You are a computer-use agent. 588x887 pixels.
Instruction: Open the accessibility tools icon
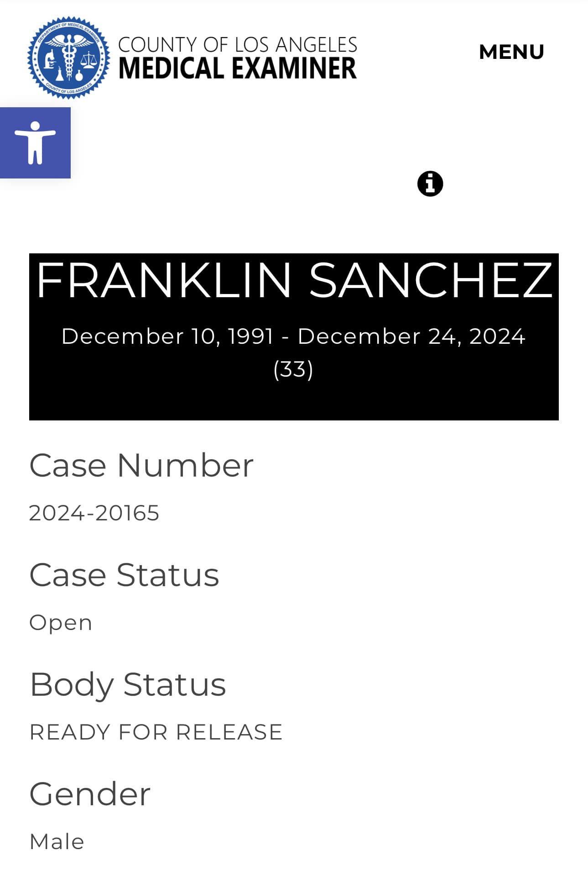35,142
